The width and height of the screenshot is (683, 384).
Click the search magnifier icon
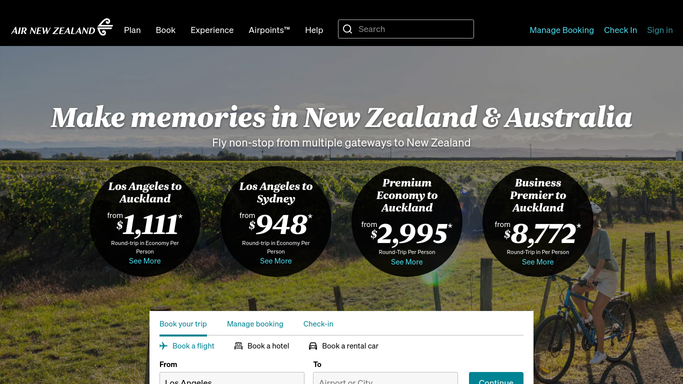(347, 29)
